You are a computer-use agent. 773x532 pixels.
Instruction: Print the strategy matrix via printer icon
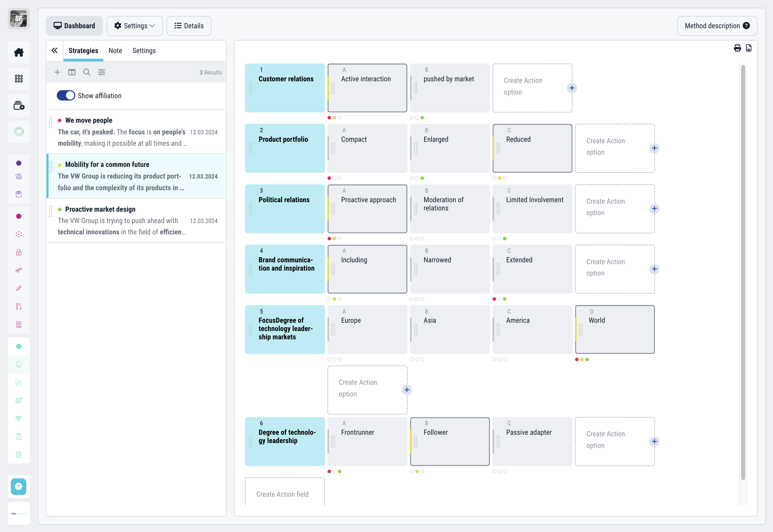[737, 48]
